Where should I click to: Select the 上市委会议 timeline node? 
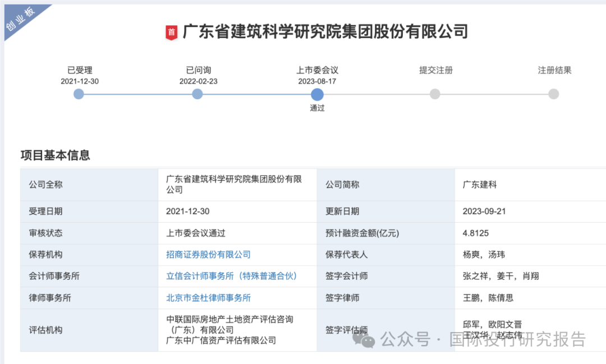pos(317,94)
